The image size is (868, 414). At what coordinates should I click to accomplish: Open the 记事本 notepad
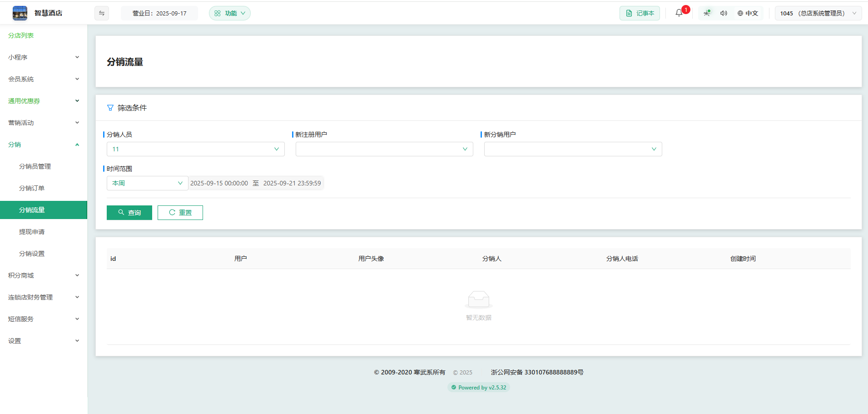coord(640,13)
